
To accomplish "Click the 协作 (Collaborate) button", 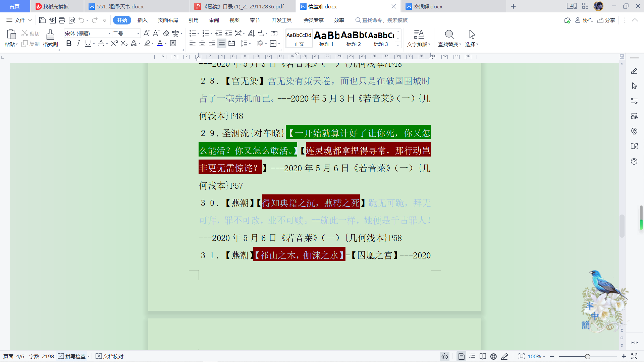I will tap(584, 20).
